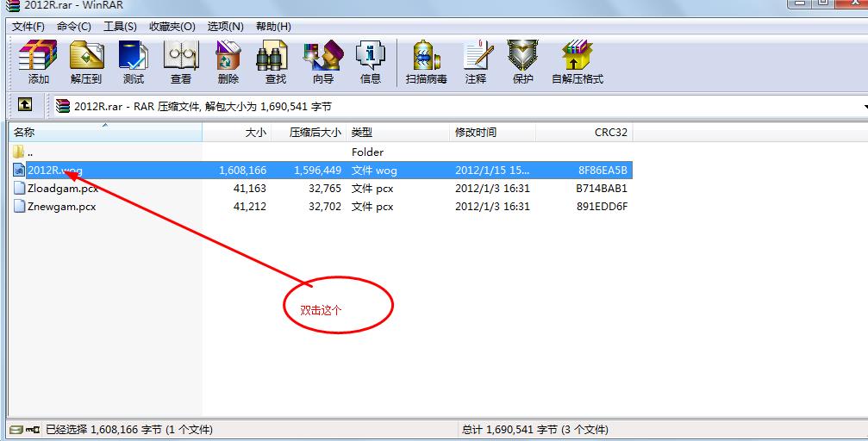Click CRC32 value 8F86EA5B
Image resolution: width=868 pixels, height=441 pixels.
click(603, 171)
